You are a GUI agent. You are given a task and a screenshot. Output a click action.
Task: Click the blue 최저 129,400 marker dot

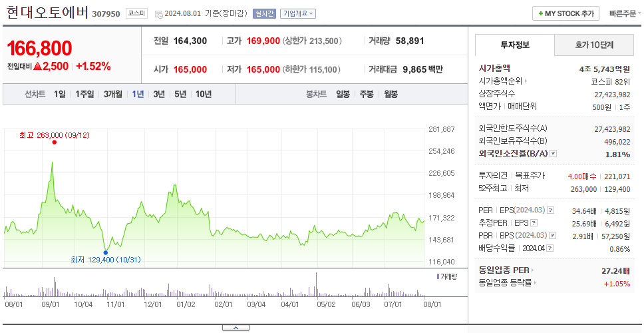(x=106, y=252)
